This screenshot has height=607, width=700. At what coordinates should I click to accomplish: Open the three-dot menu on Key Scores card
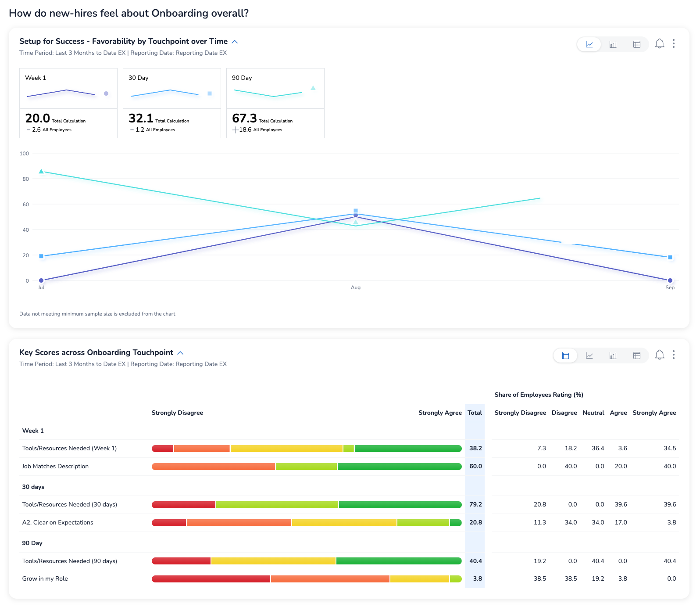(x=674, y=355)
